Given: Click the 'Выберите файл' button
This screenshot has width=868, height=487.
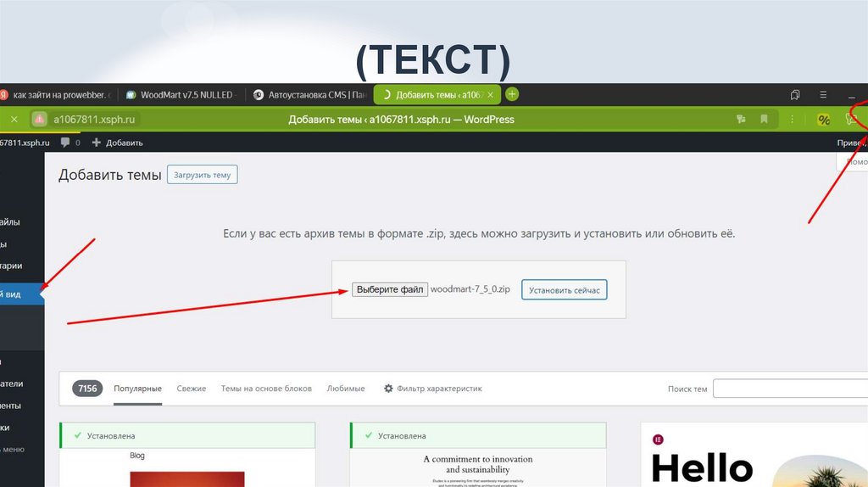Looking at the screenshot, I should pyautogui.click(x=390, y=289).
